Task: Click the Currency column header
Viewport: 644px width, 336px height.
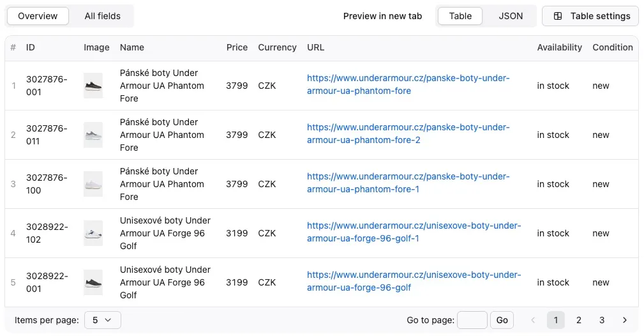Action: tap(277, 47)
